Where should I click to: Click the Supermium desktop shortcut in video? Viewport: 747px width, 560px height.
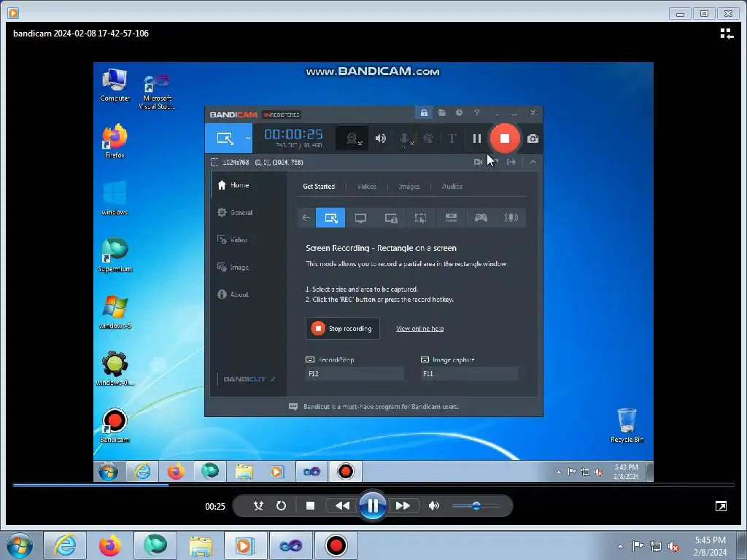(x=115, y=254)
